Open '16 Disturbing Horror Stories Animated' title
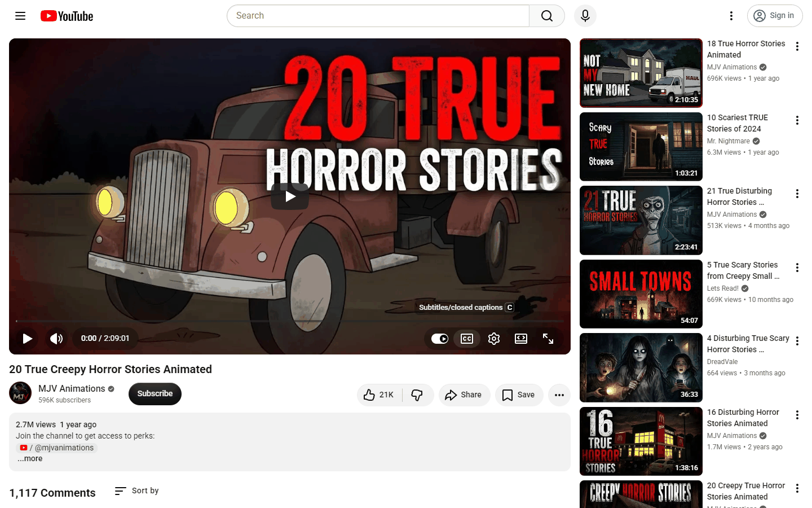 point(743,418)
